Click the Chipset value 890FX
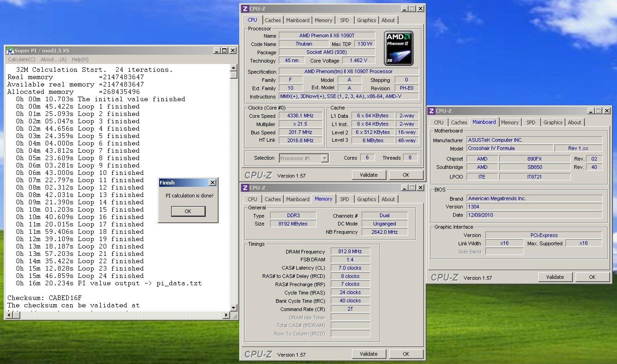Viewport: 617px width, 364px height. click(x=535, y=159)
